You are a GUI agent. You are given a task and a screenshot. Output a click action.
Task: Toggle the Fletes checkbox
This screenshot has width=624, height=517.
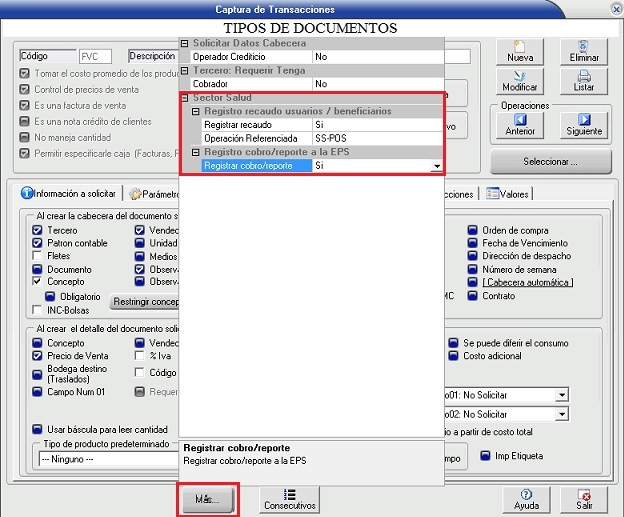pyautogui.click(x=37, y=256)
